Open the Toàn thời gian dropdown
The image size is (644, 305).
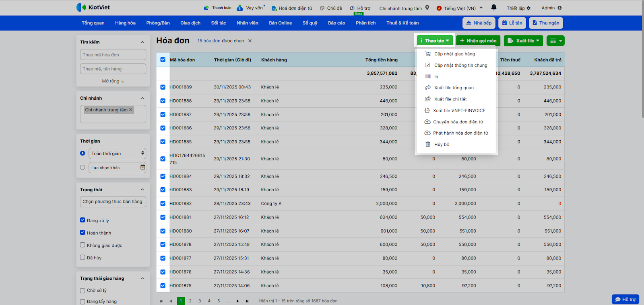117,154
